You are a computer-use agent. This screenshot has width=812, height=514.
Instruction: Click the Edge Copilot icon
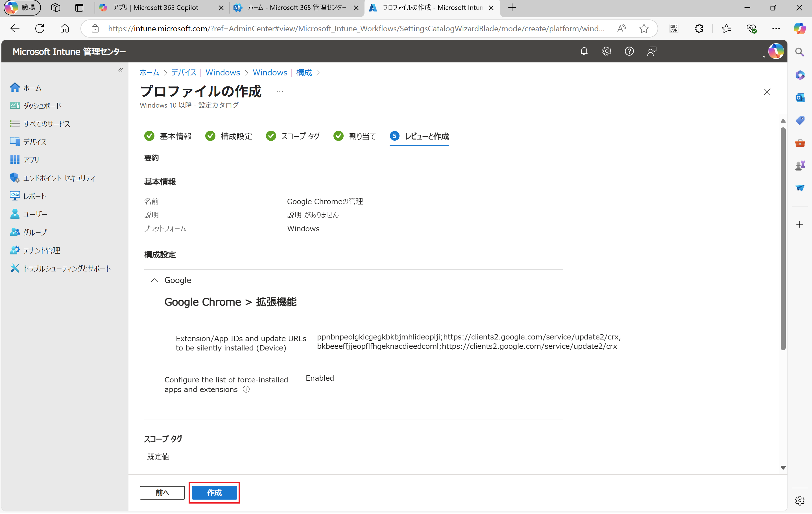[x=799, y=29]
